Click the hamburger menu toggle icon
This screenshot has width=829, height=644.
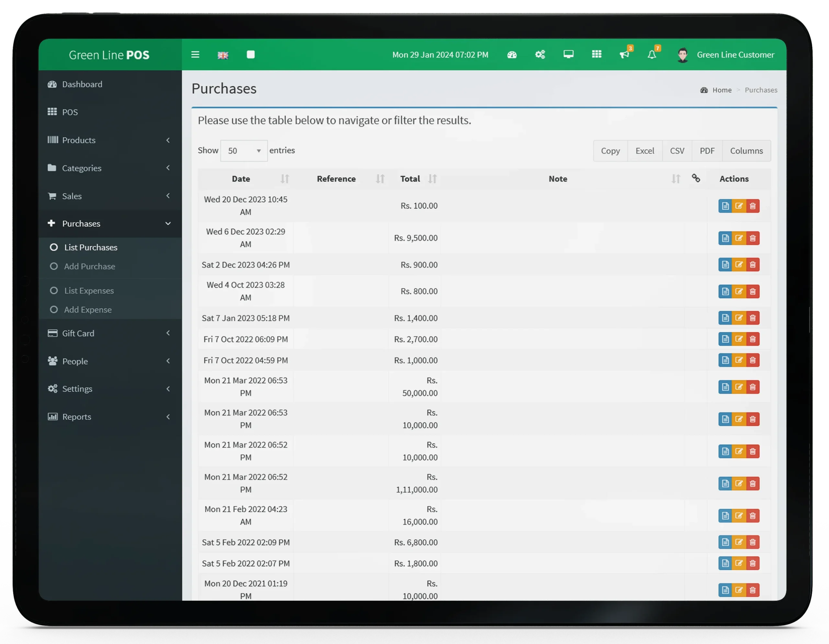tap(195, 55)
